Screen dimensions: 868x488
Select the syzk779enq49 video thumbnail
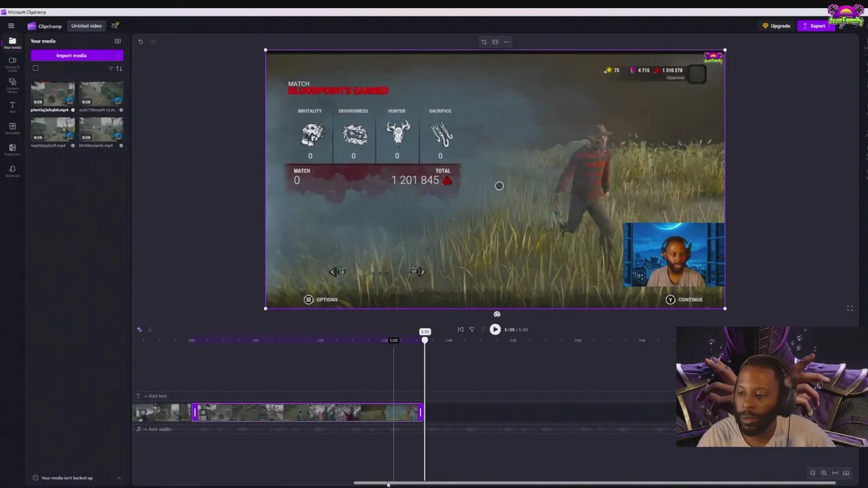[x=101, y=94]
